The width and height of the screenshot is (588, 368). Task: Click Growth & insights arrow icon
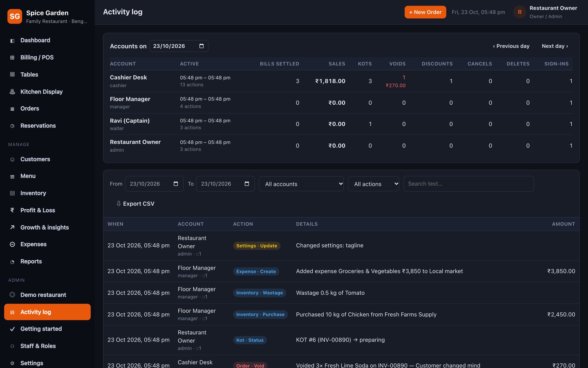[12, 227]
